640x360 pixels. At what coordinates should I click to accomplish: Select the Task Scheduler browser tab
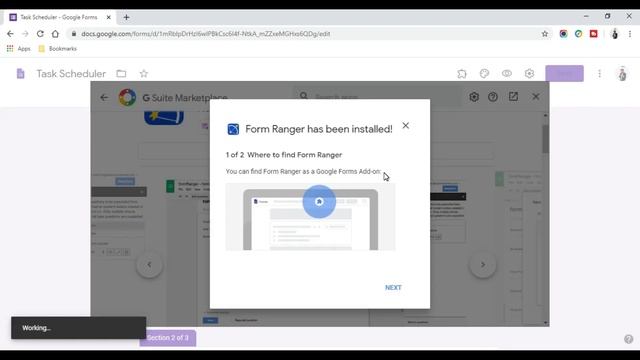point(59,17)
